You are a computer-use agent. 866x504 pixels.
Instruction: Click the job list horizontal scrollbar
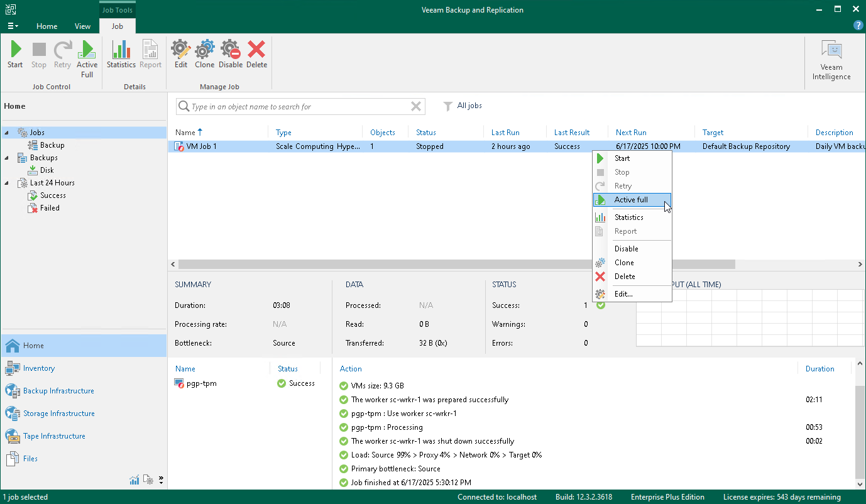[x=456, y=265]
